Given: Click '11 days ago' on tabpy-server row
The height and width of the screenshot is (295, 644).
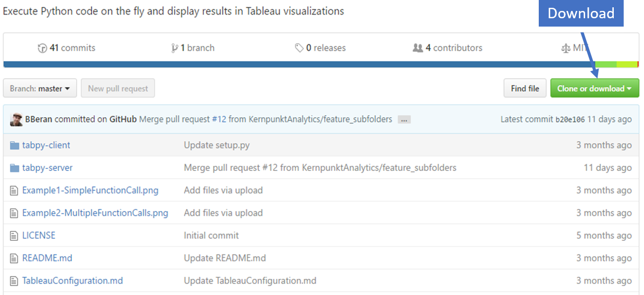Looking at the screenshot, I should click(x=608, y=168).
